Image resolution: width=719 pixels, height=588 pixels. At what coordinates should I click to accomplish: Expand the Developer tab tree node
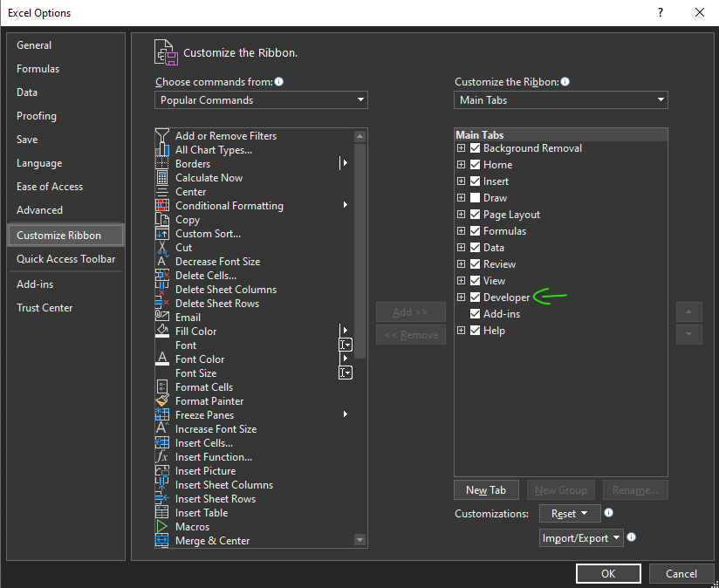pos(462,297)
